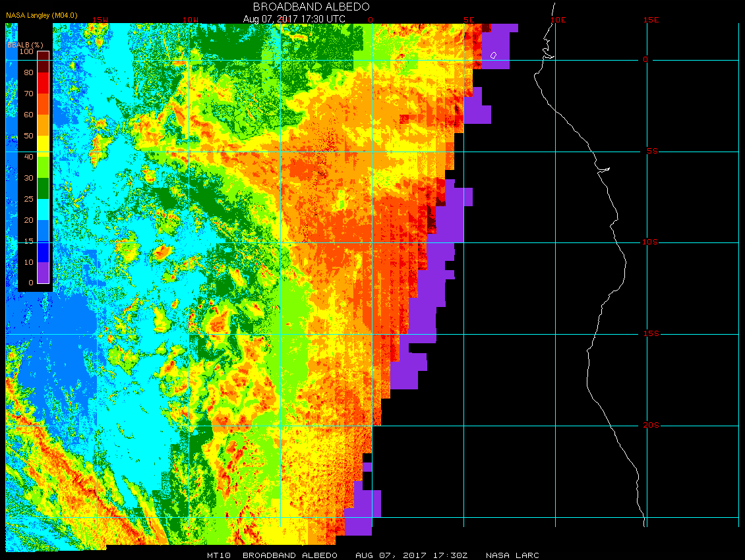The height and width of the screenshot is (560, 745).
Task: Click the legend value 60
Action: (x=28, y=115)
